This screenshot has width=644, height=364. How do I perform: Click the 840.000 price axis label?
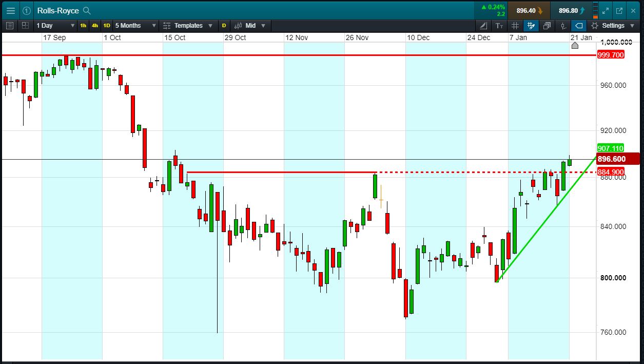click(613, 226)
